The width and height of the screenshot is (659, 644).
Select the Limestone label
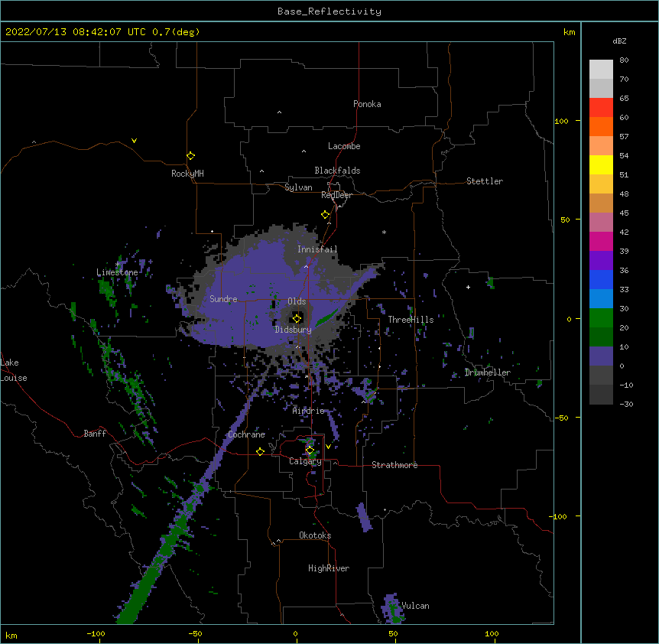tap(117, 272)
